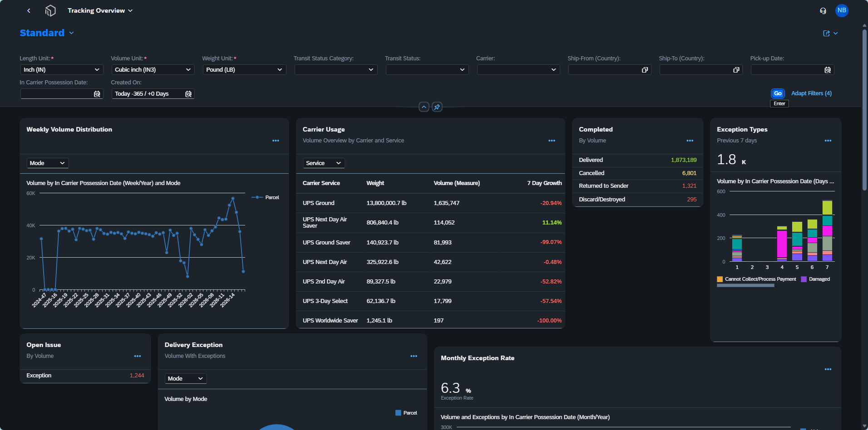Open the NB user avatar
Image resolution: width=868 pixels, height=430 pixels.
[x=842, y=10]
